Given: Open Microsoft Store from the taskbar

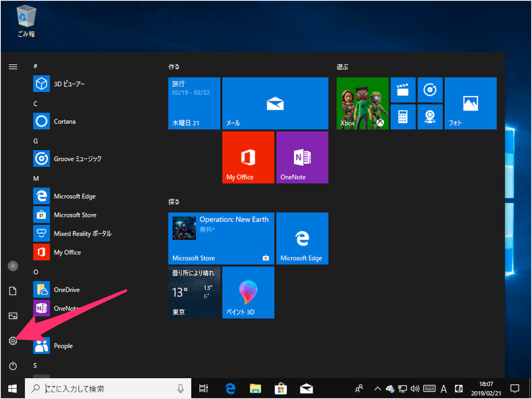Looking at the screenshot, I should pos(281,389).
